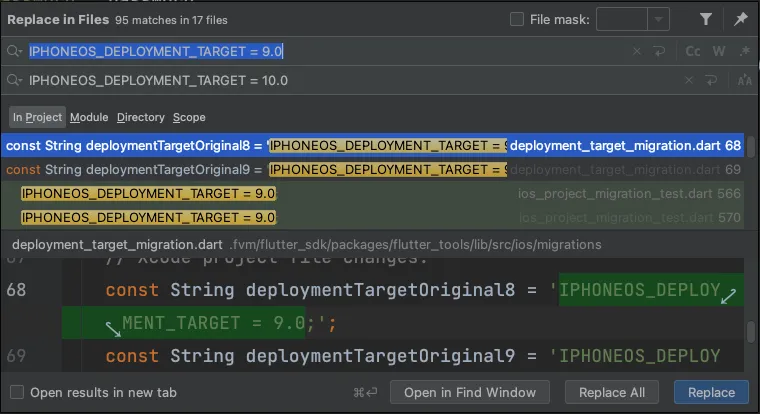Click the code preview scrollbar
The width and height of the screenshot is (760, 414).
click(751, 332)
